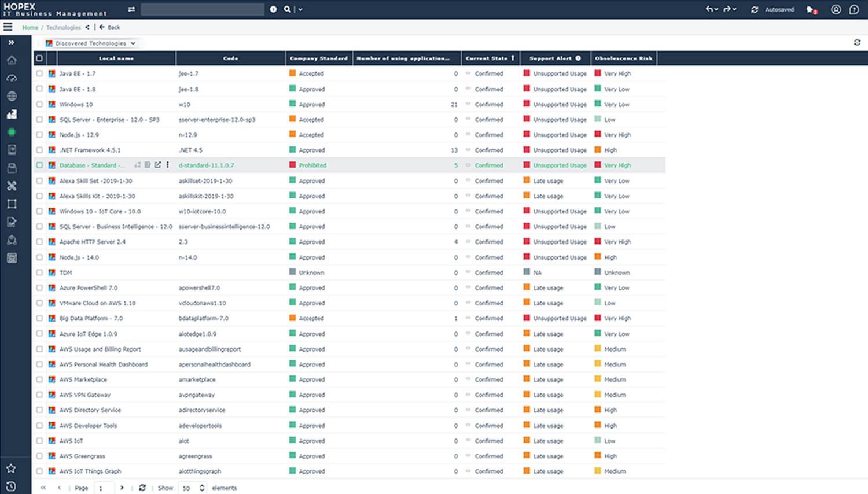This screenshot has width=868, height=494.
Task: Open the Favorites star icon
Action: click(x=11, y=468)
